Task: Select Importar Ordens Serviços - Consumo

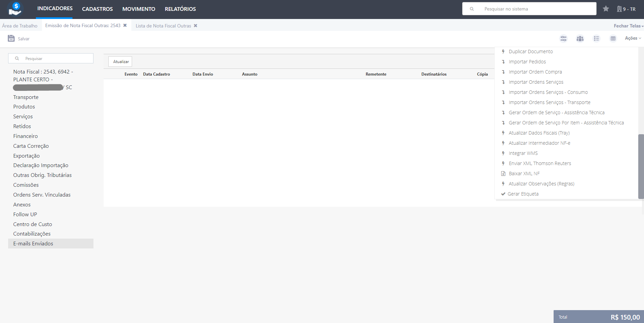Action: [x=548, y=92]
